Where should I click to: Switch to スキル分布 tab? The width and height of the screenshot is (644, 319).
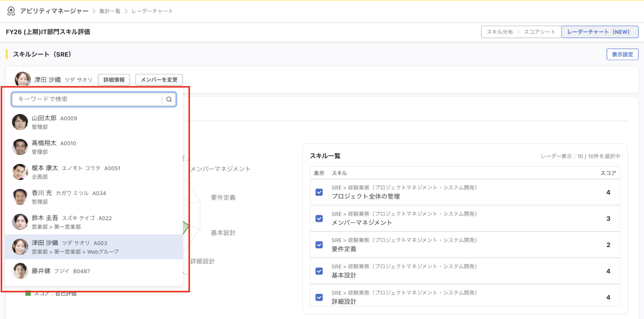(500, 32)
